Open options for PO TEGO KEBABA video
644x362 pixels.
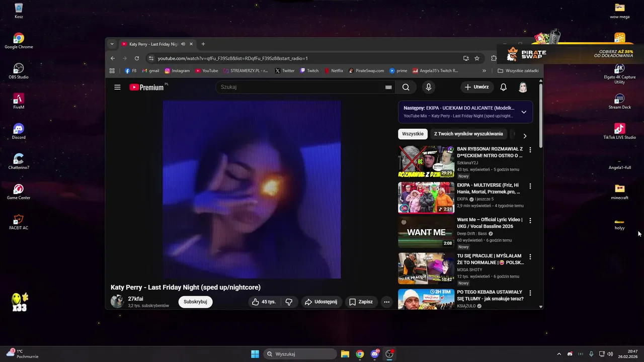(x=530, y=293)
